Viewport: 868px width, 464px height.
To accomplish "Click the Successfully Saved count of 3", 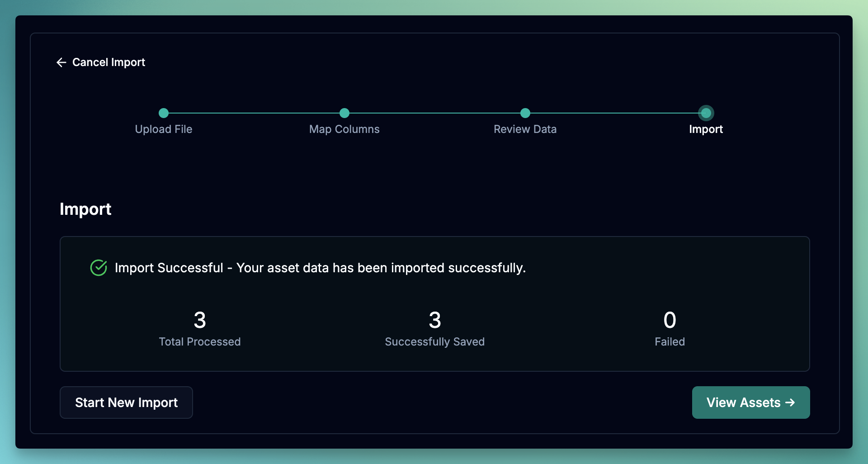I will tap(434, 320).
